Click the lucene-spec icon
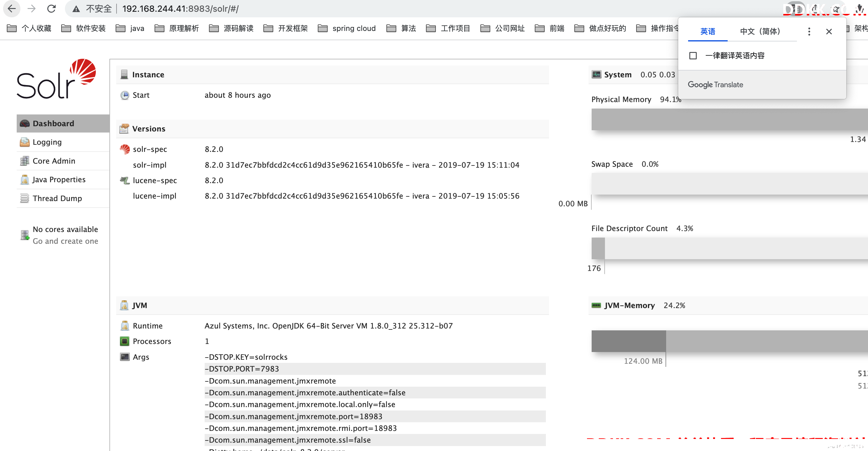 (125, 180)
